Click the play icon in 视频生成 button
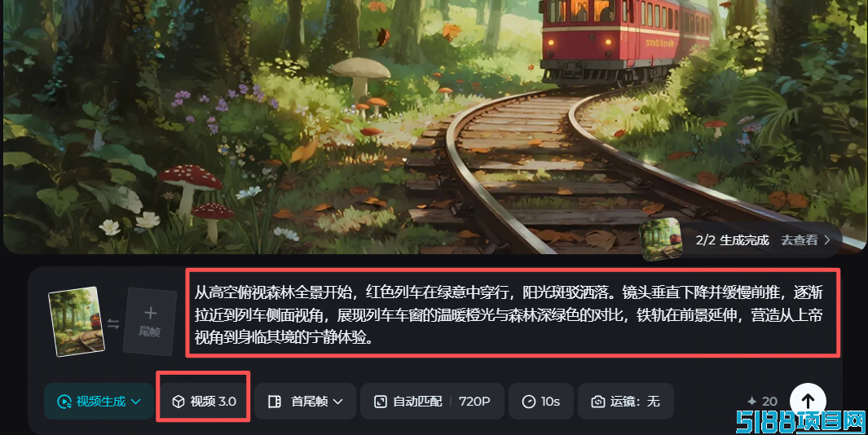The image size is (868, 435). [64, 402]
